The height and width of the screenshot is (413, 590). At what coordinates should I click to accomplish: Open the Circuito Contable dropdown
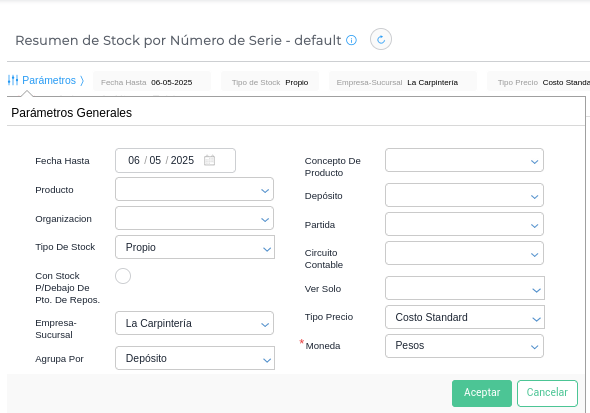464,253
